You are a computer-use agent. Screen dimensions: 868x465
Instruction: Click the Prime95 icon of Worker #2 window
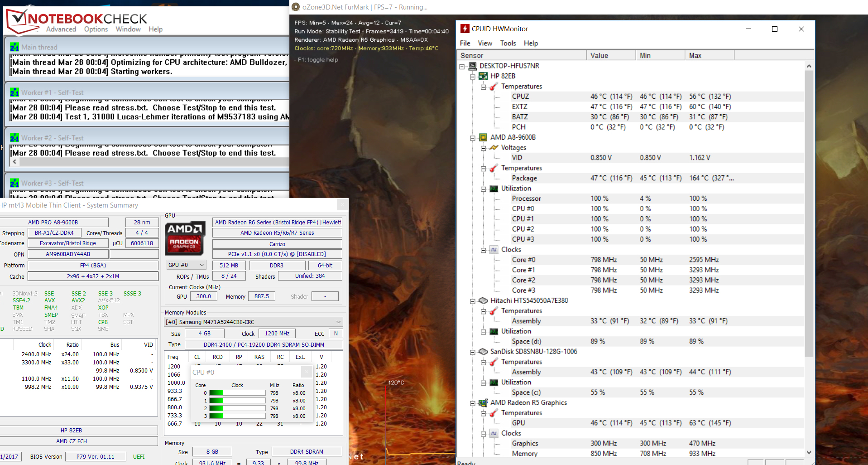pyautogui.click(x=14, y=138)
